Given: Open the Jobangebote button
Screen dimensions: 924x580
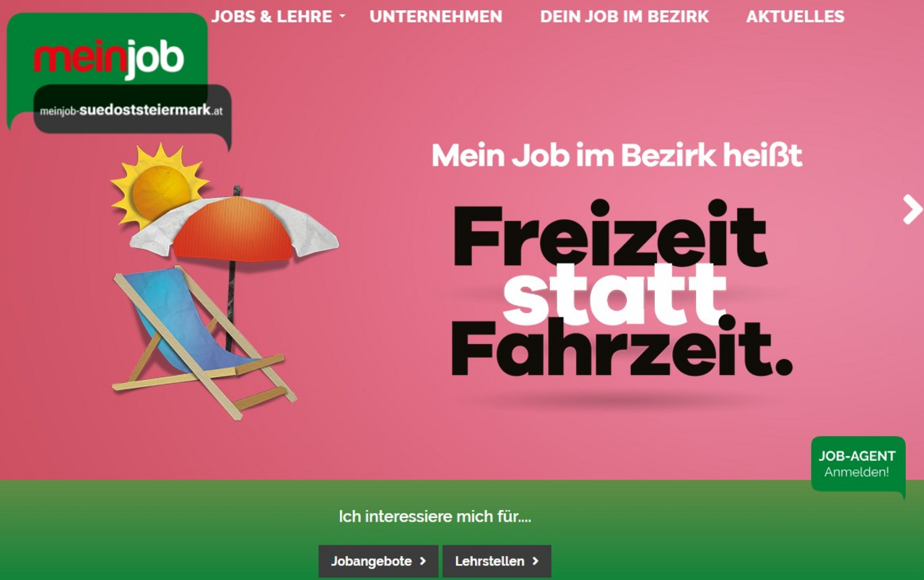Looking at the screenshot, I should tap(378, 561).
